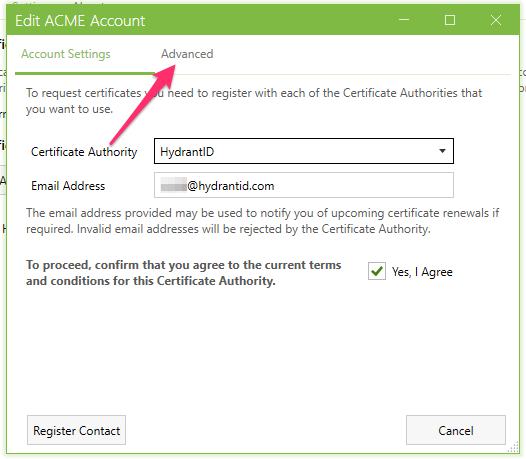The image size is (526, 459).
Task: Close the Edit ACME Account dialog
Action: (496, 20)
